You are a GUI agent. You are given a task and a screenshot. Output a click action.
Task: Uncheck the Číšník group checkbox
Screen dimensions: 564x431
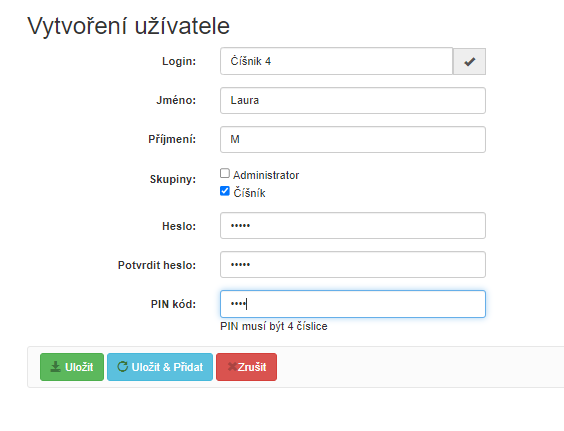(225, 191)
